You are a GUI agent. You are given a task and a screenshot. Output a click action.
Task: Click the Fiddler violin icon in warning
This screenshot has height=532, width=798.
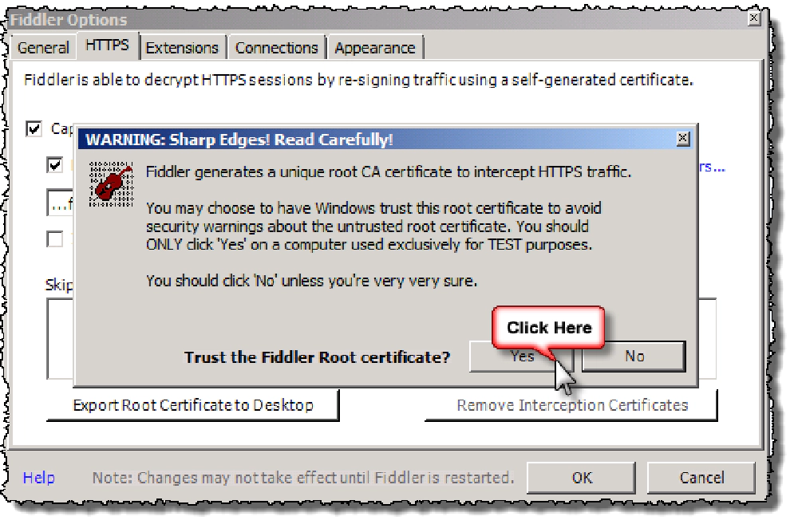111,183
